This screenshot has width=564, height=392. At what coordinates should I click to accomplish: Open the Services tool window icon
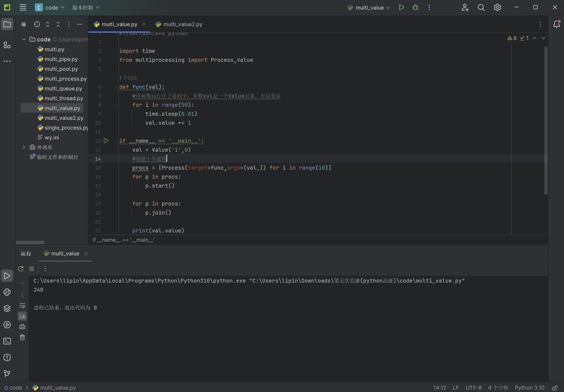[7, 325]
